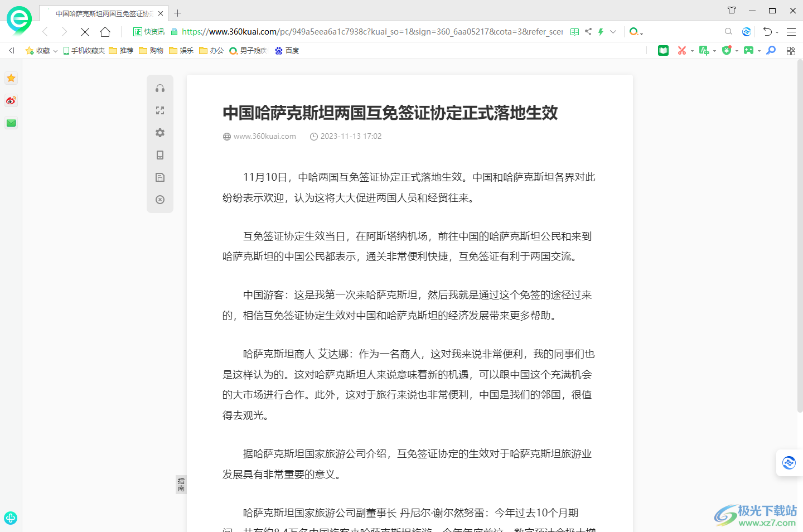Click the URL address field

point(373,32)
